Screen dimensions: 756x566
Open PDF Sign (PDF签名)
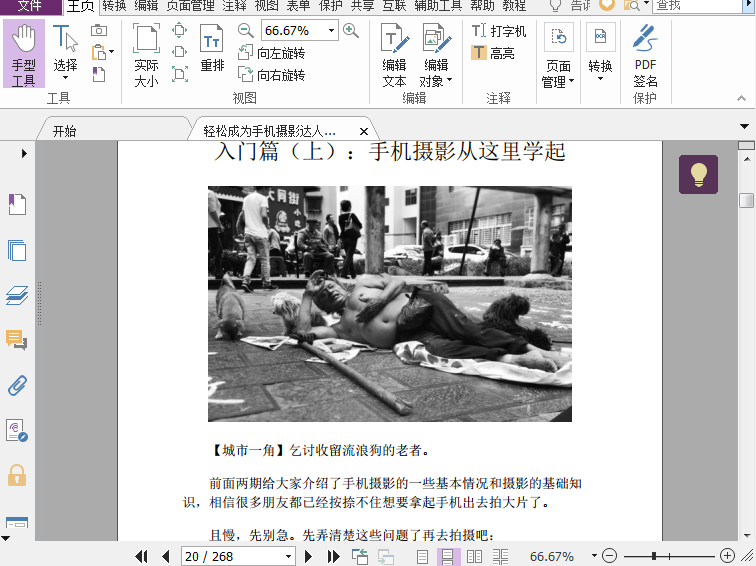(645, 54)
